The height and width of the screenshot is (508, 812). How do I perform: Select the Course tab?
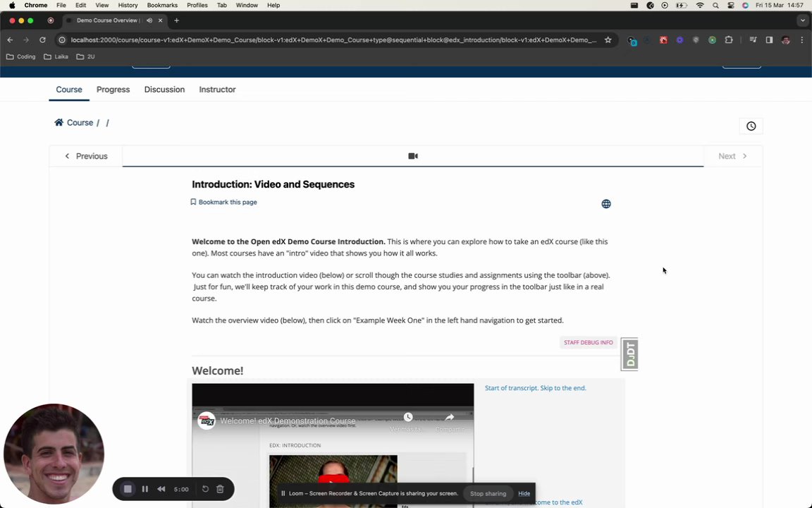[69, 90]
